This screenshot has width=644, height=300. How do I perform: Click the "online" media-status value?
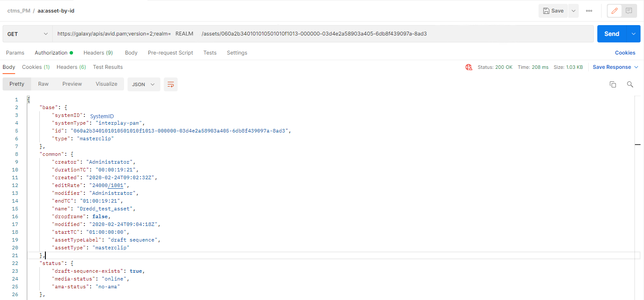point(114,279)
